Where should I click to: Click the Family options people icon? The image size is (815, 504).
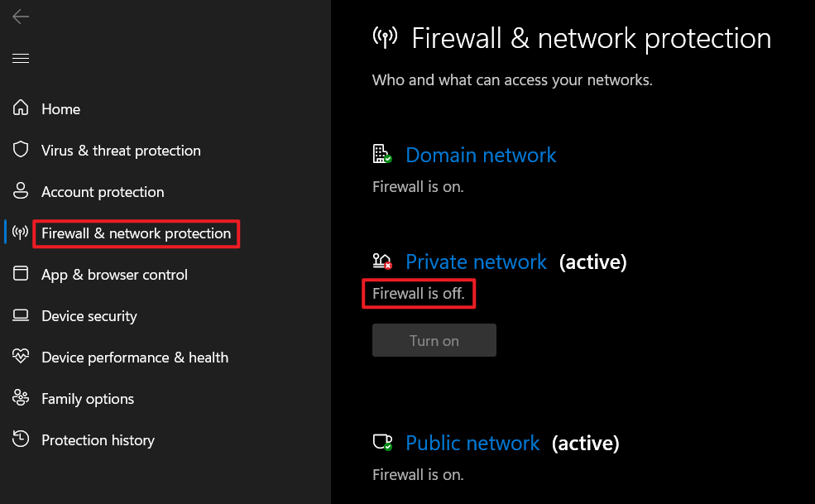[22, 398]
